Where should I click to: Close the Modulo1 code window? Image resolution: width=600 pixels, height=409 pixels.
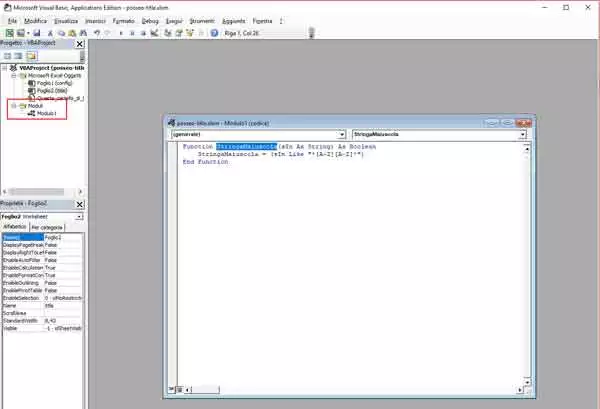[523, 123]
